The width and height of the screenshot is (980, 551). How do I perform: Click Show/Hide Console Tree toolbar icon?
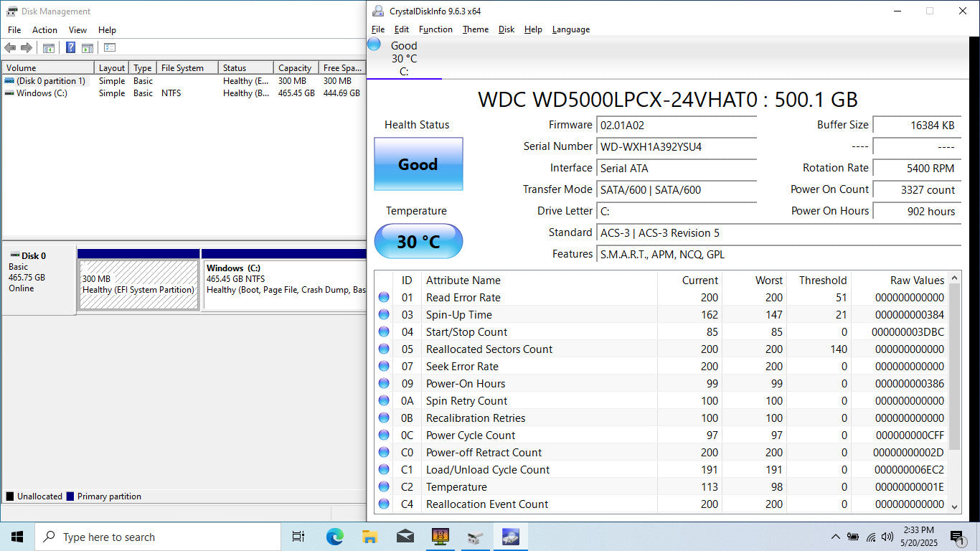coord(49,48)
